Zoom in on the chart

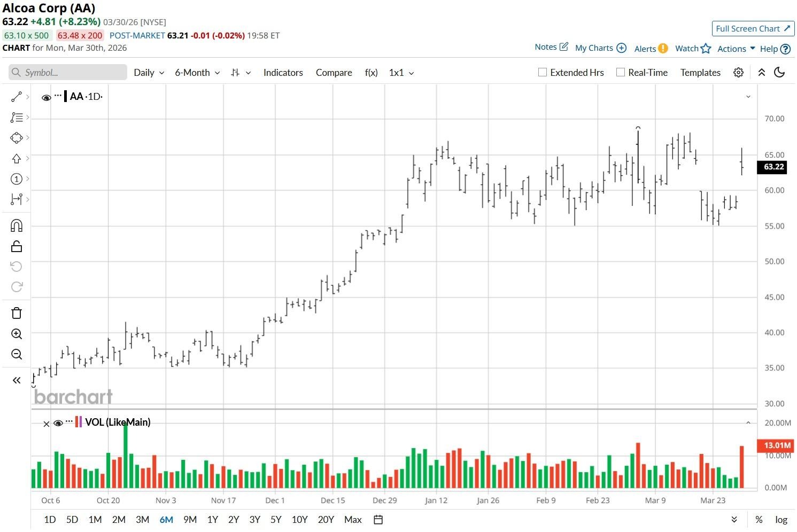pyautogui.click(x=17, y=334)
